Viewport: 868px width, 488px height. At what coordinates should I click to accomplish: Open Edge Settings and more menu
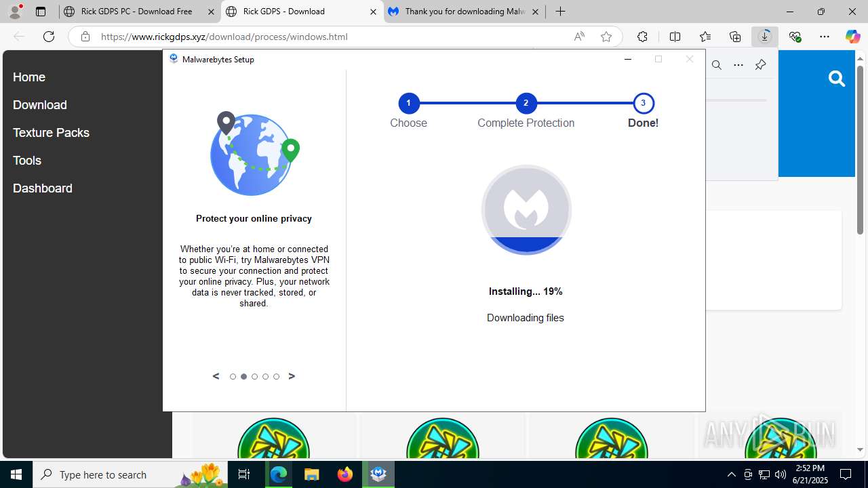[x=825, y=37]
